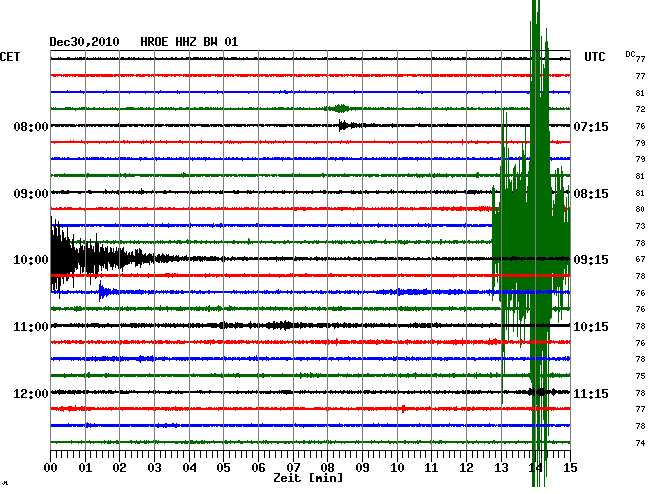Select the 08:00 CET time label
Image resolution: width=650 pixels, height=494 pixels.
31,126
